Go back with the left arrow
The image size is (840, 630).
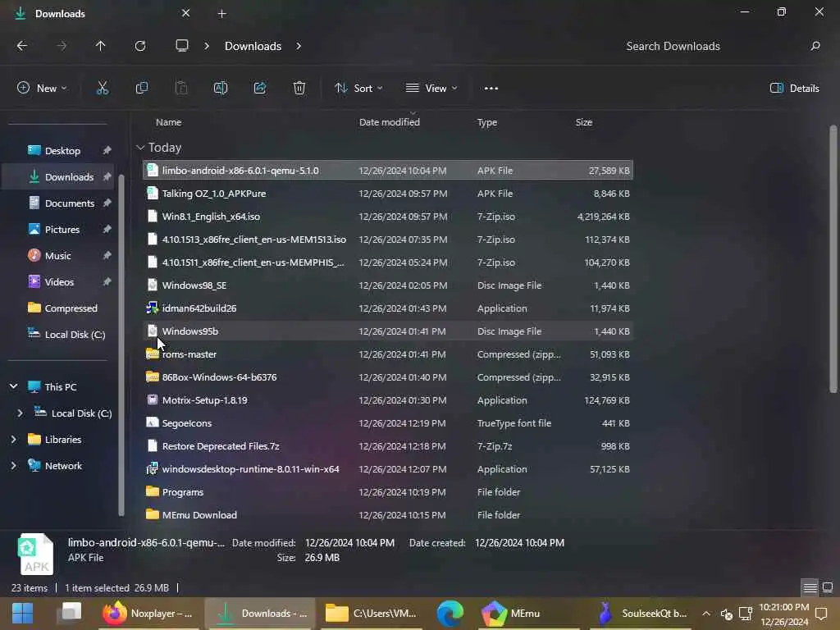(22, 46)
